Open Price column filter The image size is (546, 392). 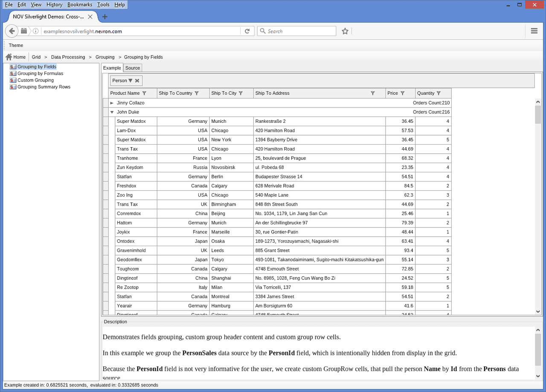tap(402, 93)
